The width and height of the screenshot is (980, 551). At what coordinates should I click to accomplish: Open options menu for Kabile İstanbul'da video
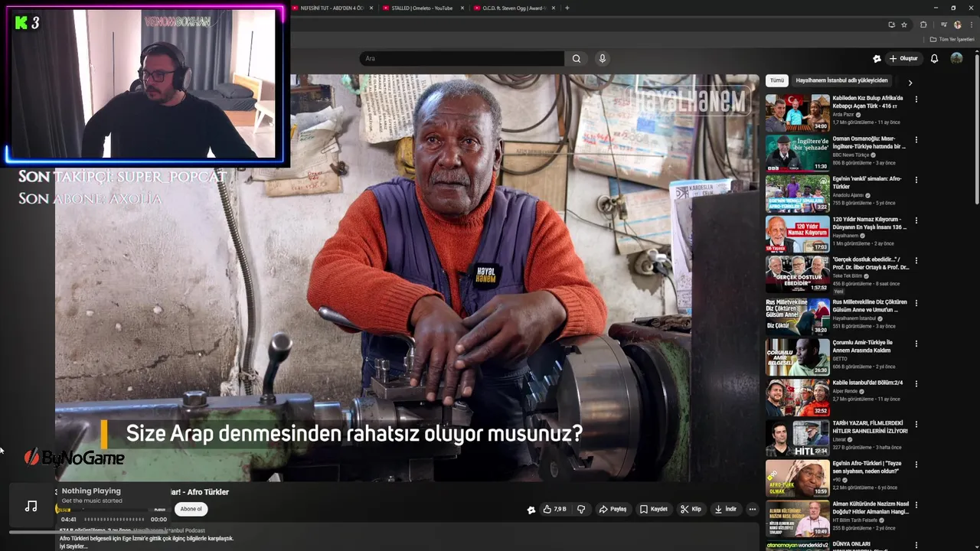click(916, 383)
